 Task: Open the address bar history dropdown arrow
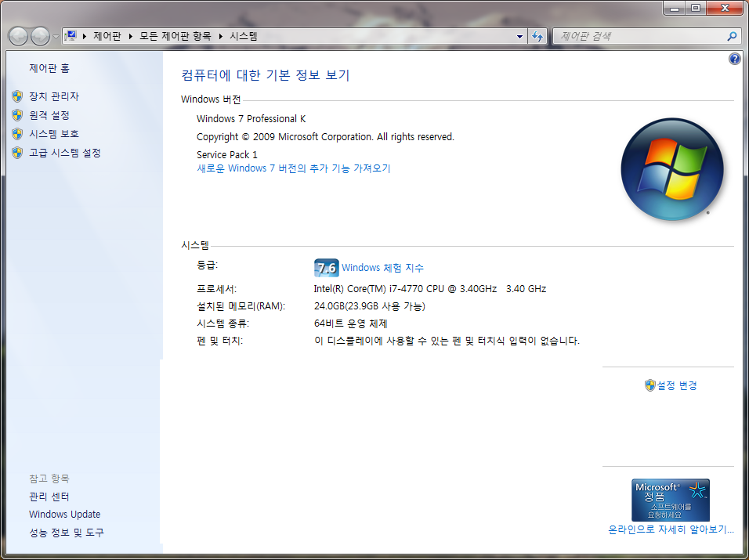[x=519, y=36]
